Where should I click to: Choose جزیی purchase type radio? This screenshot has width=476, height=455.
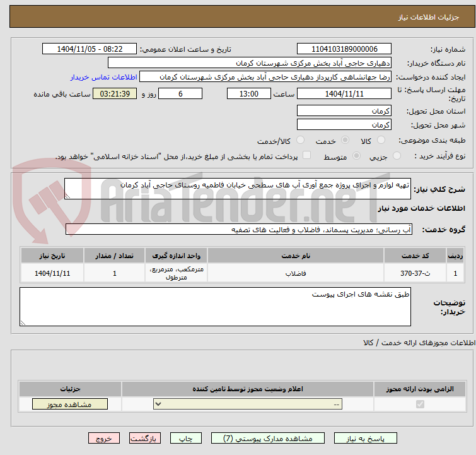click(x=397, y=156)
